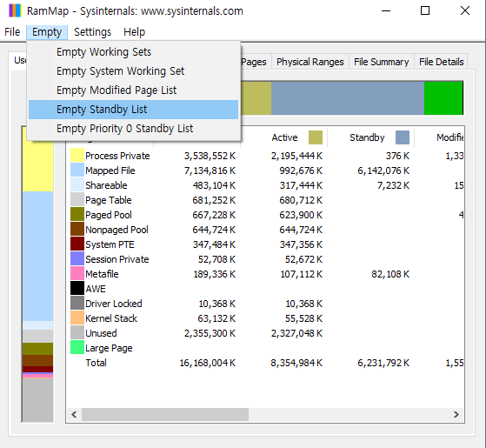Click the Active header color swatch

(316, 137)
